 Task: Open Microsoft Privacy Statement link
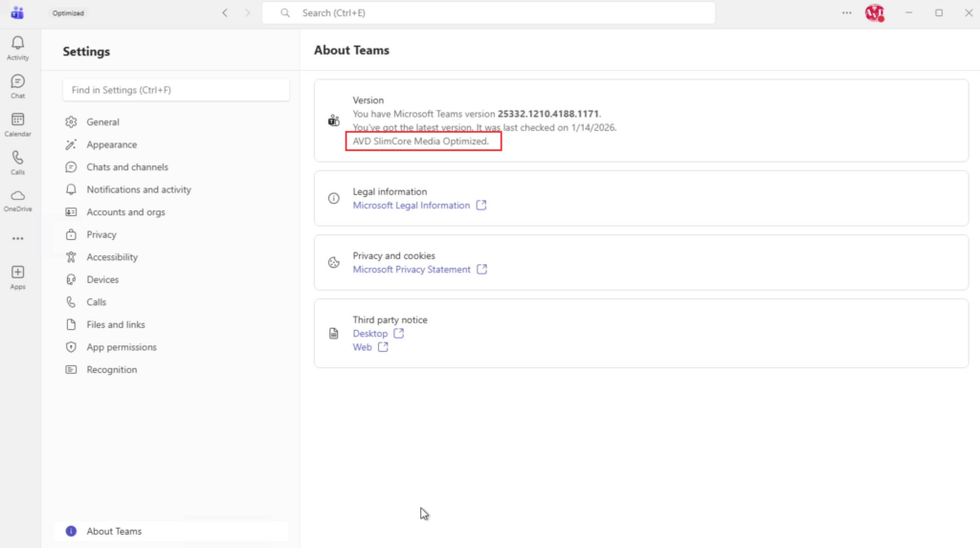(412, 270)
